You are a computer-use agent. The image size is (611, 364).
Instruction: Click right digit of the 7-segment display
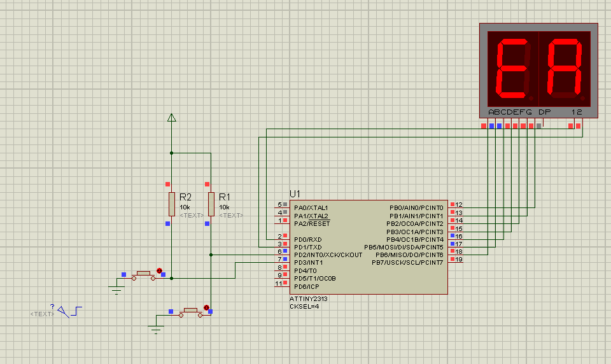click(566, 69)
